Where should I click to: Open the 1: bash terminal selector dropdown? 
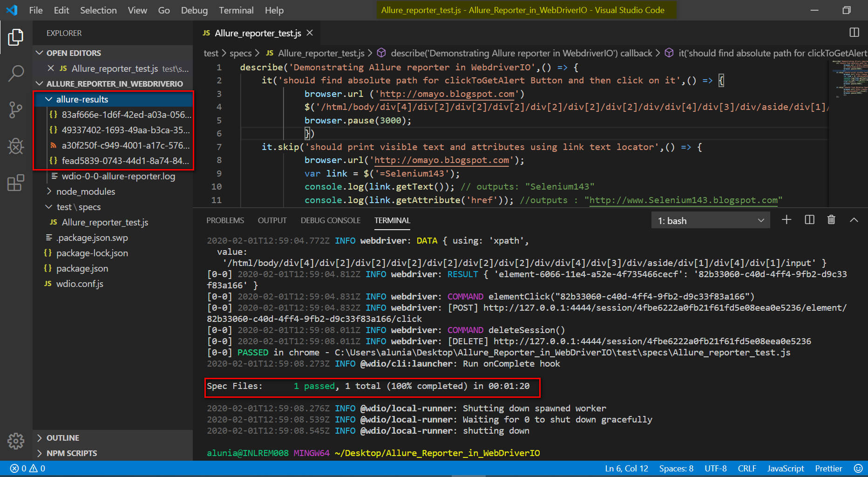point(711,220)
